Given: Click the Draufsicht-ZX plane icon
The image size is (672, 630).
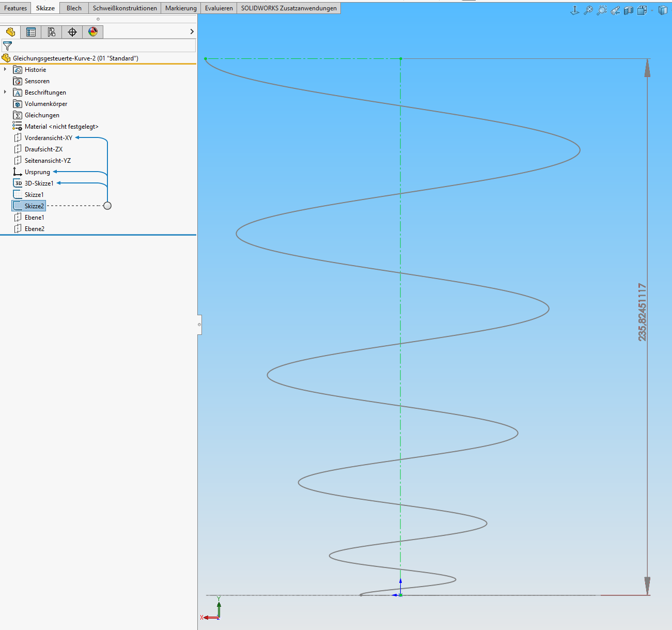Looking at the screenshot, I should (18, 149).
